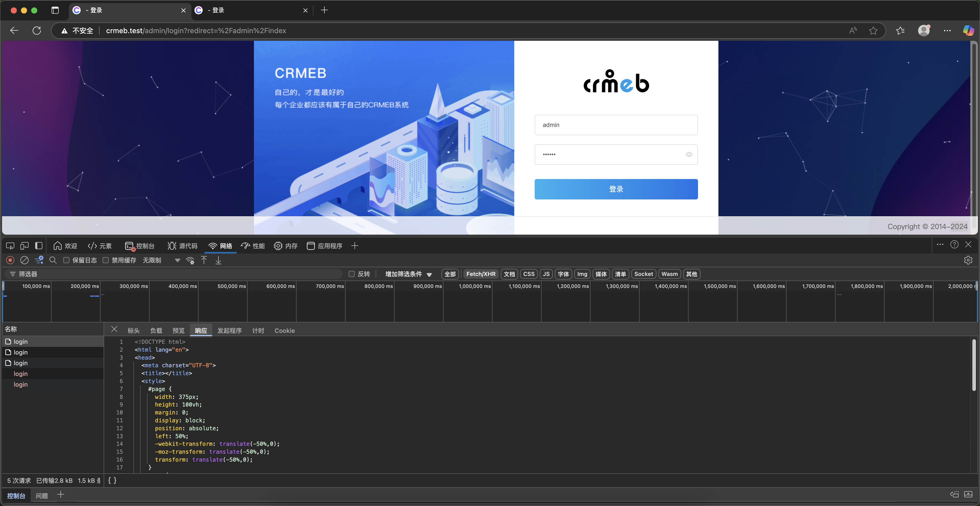Go back using the browser back arrow
Viewport: 980px width, 506px height.
[x=14, y=30]
